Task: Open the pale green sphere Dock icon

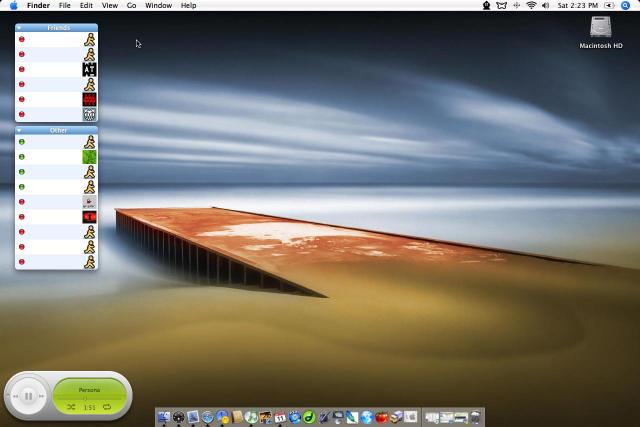Action: point(251,417)
